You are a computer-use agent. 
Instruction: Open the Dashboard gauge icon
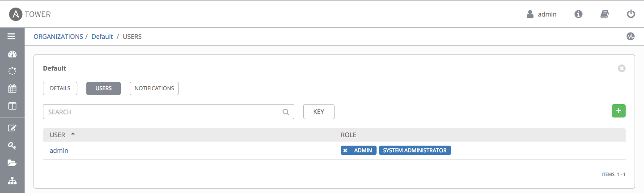pos(12,55)
